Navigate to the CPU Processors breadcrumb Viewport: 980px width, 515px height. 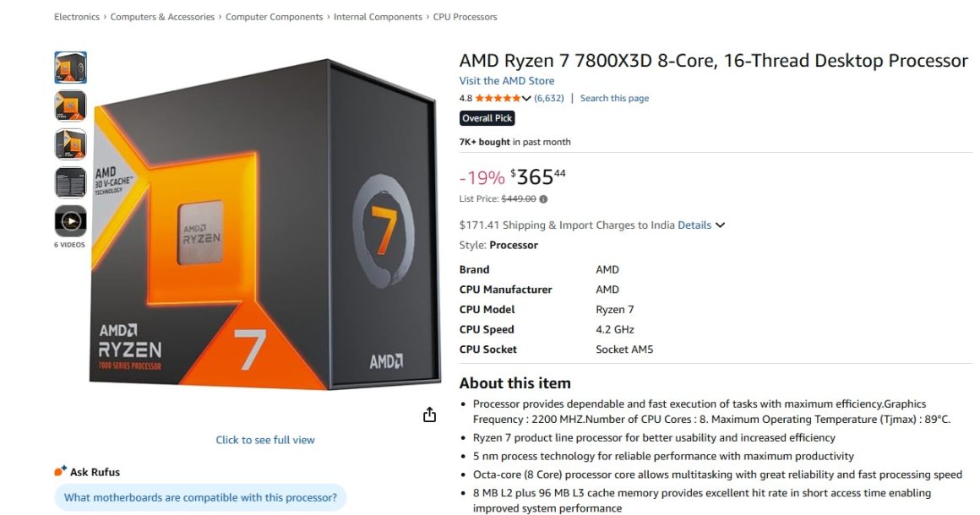click(465, 16)
